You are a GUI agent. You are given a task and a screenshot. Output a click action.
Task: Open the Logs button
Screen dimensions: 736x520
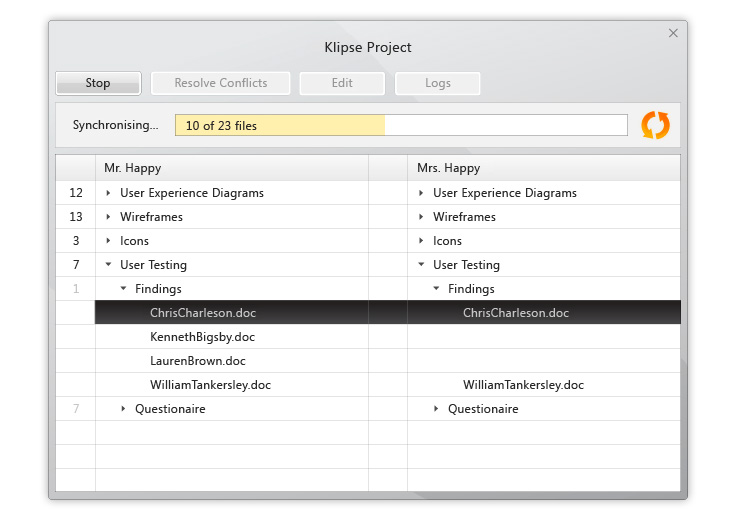point(438,83)
